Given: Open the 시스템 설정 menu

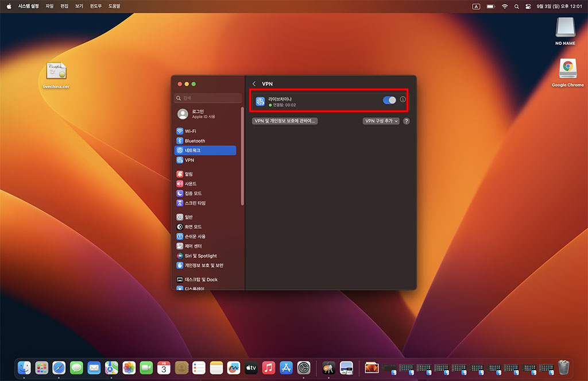Looking at the screenshot, I should [x=29, y=6].
